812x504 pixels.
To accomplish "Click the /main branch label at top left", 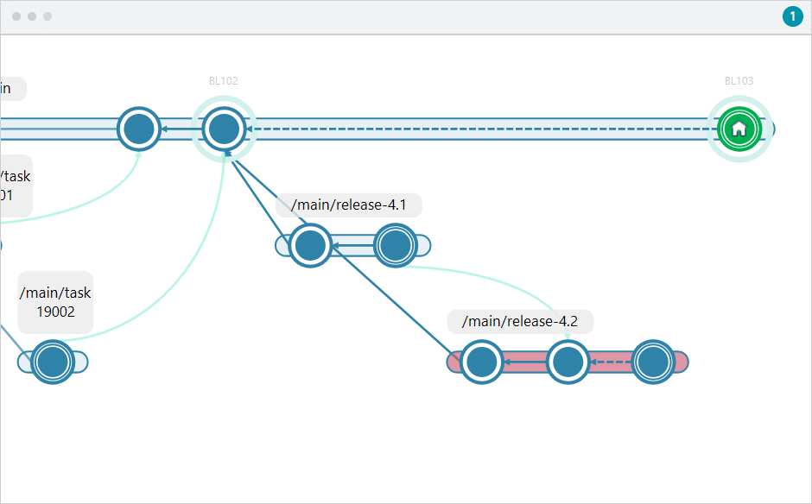I will click(9, 88).
